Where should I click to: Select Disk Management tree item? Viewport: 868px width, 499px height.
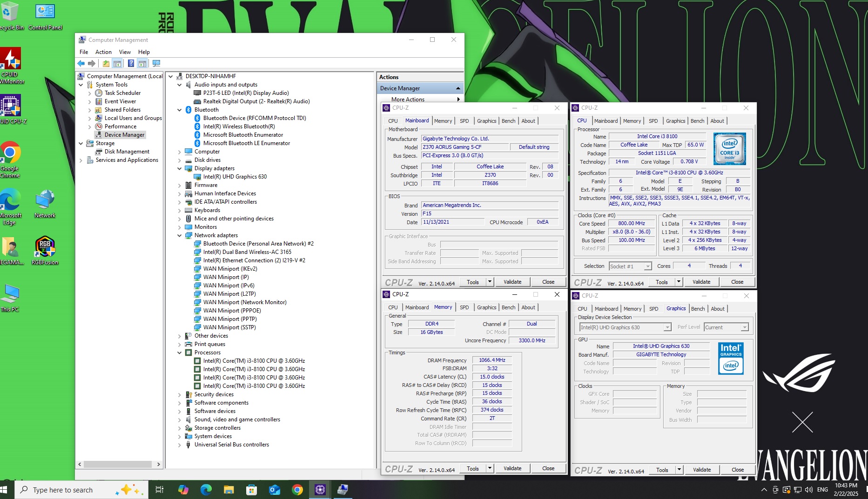tap(127, 152)
